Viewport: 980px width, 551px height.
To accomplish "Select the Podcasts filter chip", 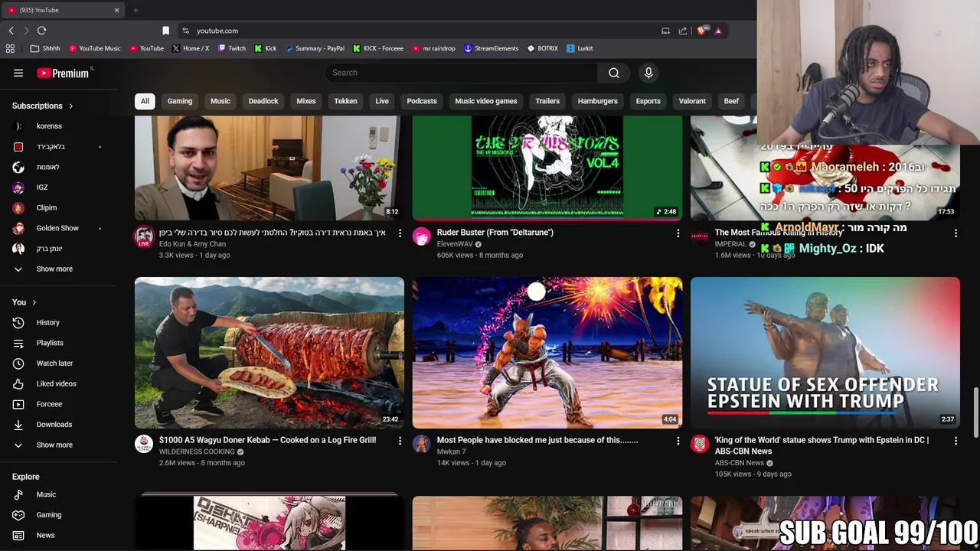I will pyautogui.click(x=422, y=101).
